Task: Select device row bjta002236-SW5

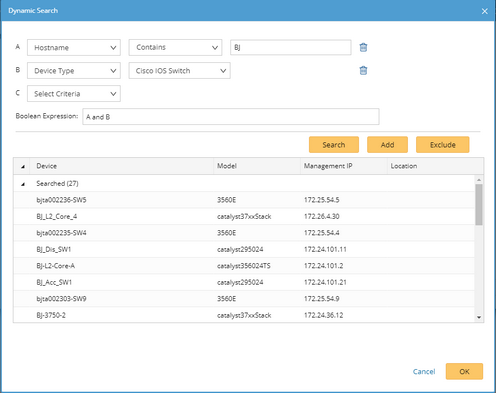Action: pos(244,200)
